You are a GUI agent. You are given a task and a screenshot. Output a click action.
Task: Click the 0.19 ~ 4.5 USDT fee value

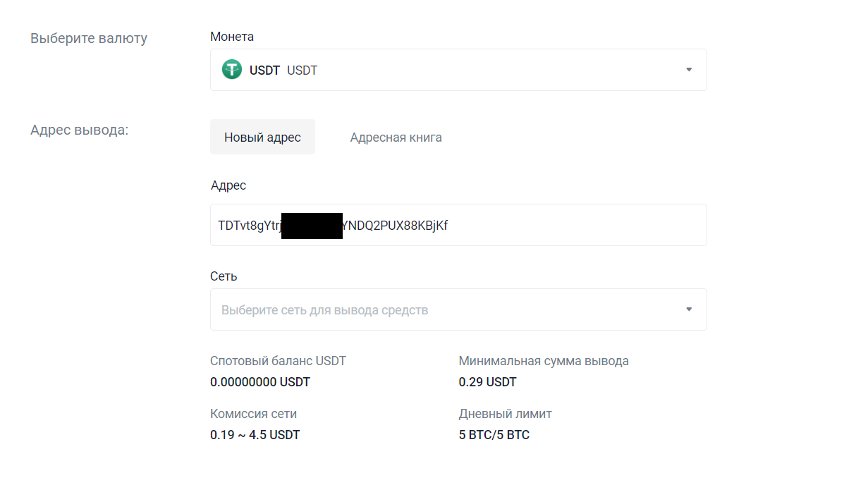255,435
